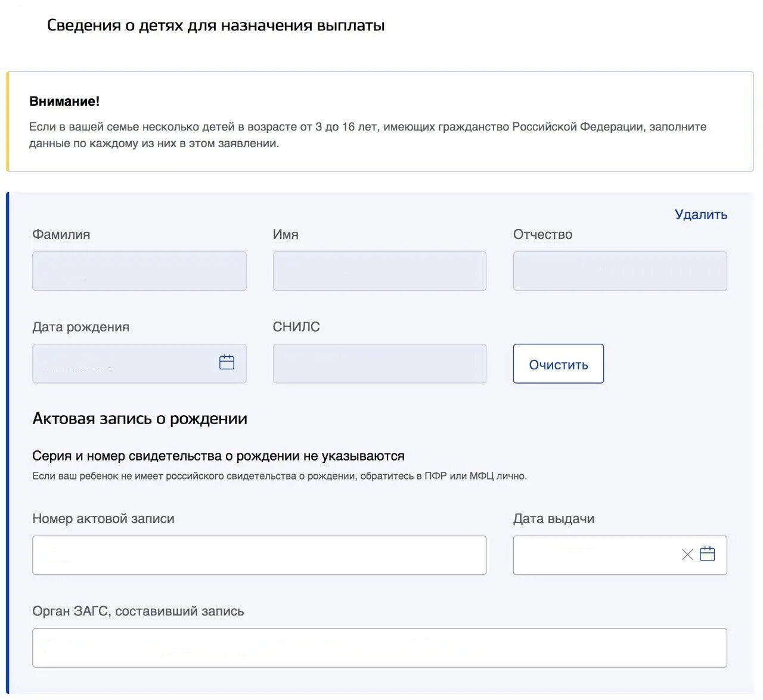Image resolution: width=763 pixels, height=700 pixels.
Task: Open the calendar picker for Дата выдачи
Action: coord(707,554)
